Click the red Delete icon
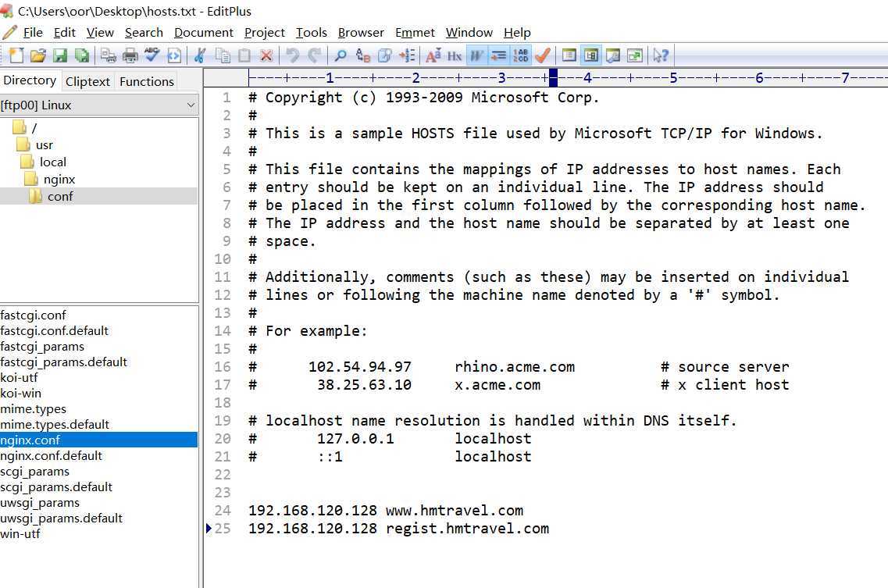888x588 pixels. point(266,55)
